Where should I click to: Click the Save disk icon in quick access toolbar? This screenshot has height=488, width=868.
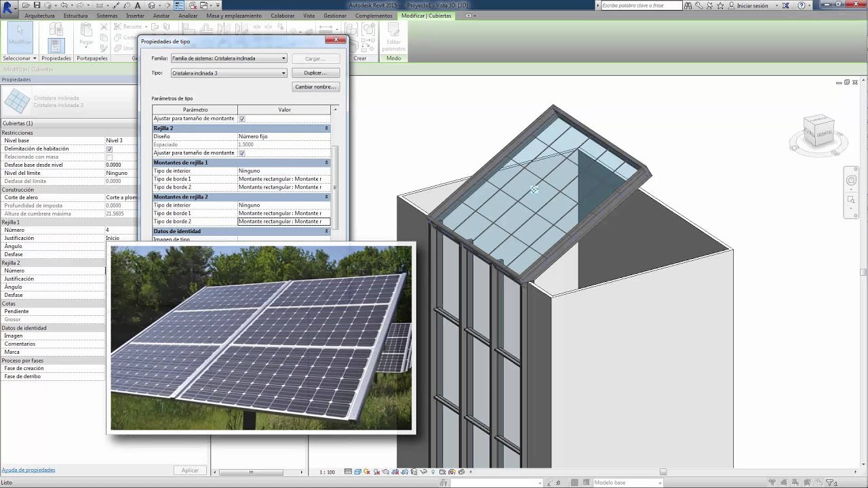(37, 5)
